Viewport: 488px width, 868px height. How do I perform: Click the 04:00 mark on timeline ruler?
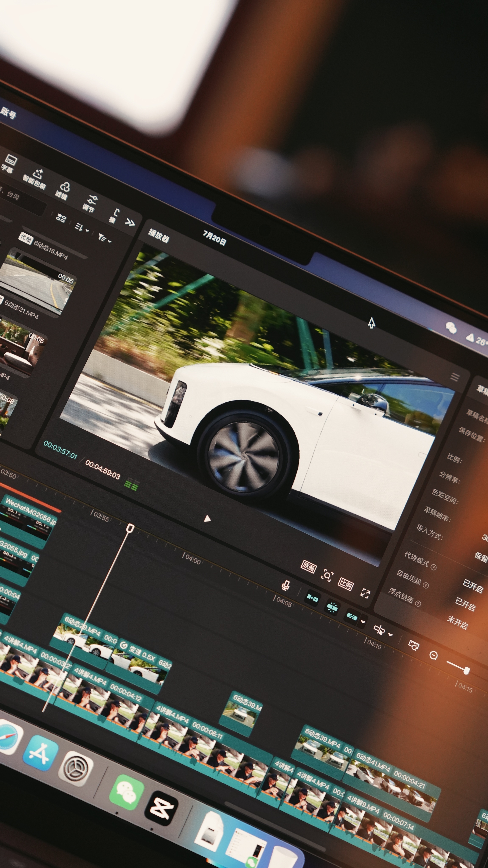coord(192,558)
